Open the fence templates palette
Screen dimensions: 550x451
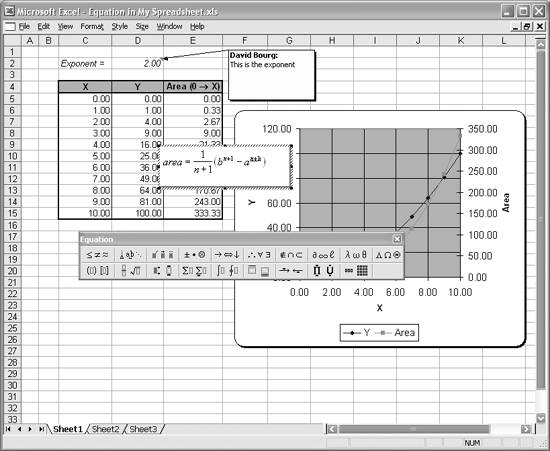(x=97, y=271)
